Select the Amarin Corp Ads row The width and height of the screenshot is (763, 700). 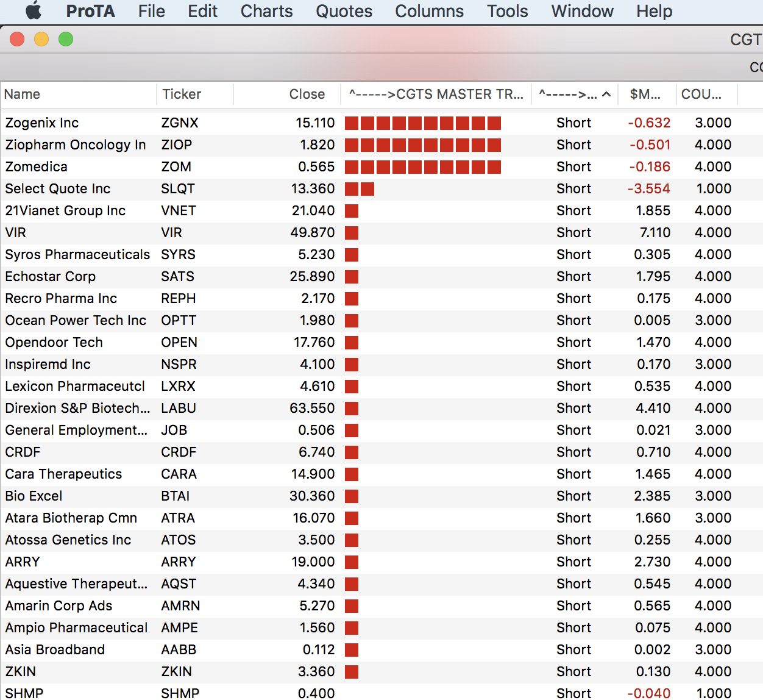(x=381, y=605)
